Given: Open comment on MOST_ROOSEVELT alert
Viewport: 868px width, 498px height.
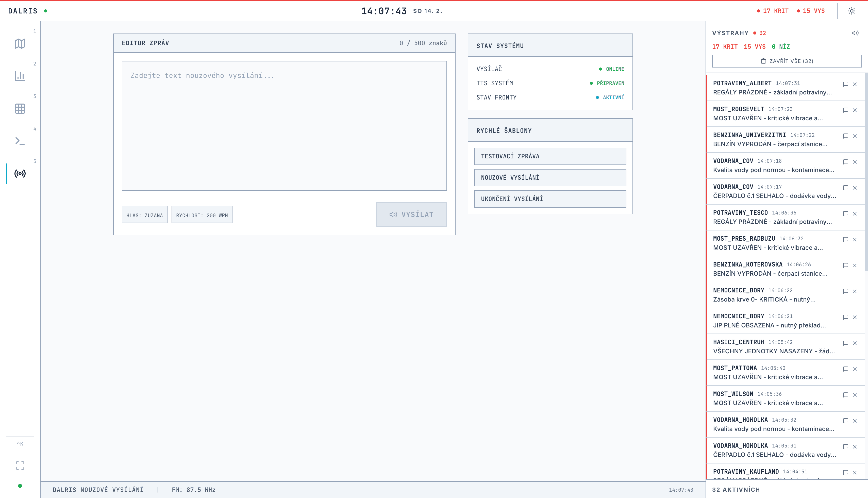Looking at the screenshot, I should (845, 110).
